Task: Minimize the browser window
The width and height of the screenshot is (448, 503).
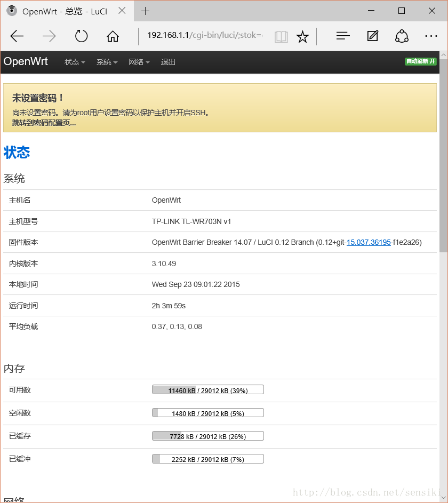Action: point(371,11)
